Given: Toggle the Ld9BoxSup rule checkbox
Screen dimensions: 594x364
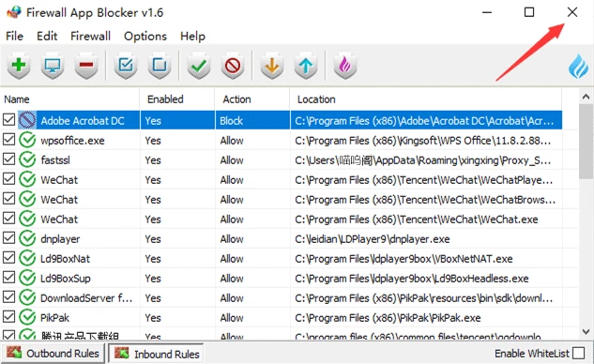Looking at the screenshot, I should point(8,278).
